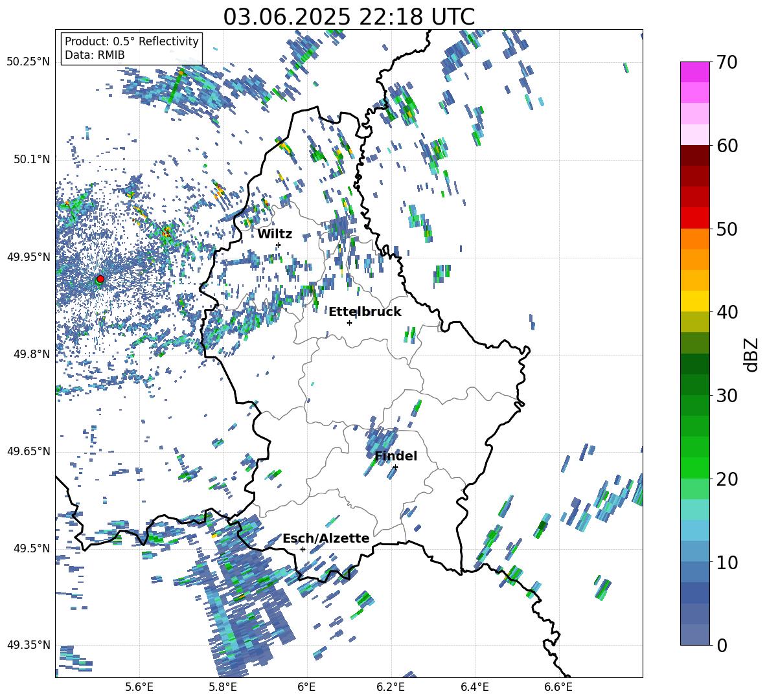Click the 6.6°E longitude label
Viewport: 767px width, 700px height.
click(x=558, y=687)
